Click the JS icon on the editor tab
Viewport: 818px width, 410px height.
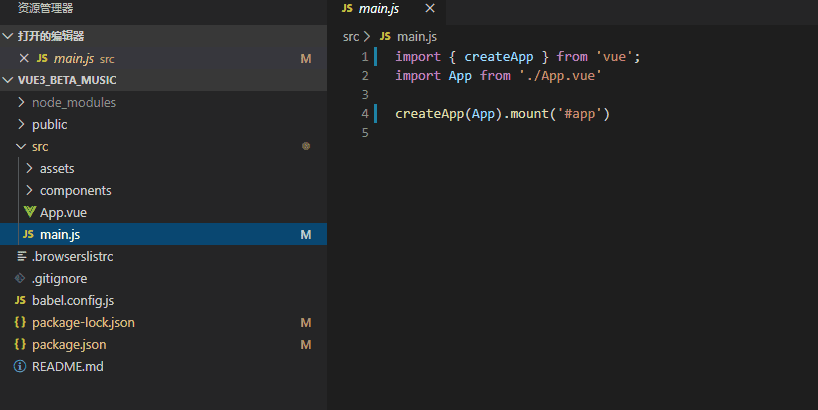[347, 8]
